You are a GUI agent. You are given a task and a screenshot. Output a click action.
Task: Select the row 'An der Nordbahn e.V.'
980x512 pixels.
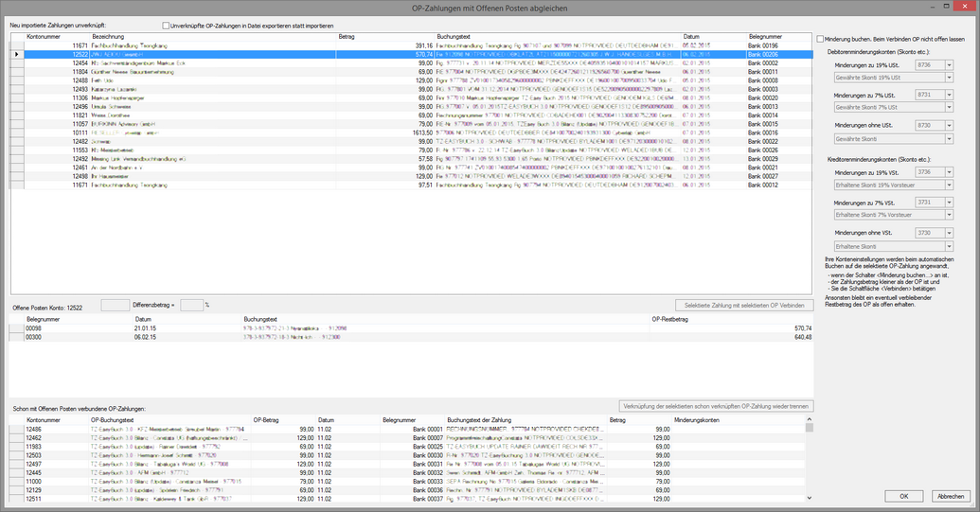411,168
